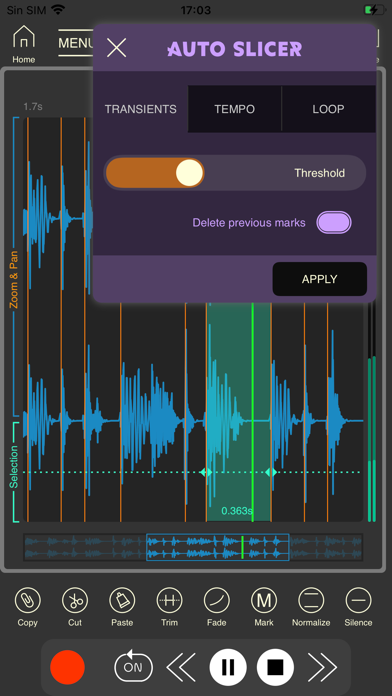Screen dimensions: 392x696
Task: Select the TRANSIENTS tab
Action: tap(141, 109)
